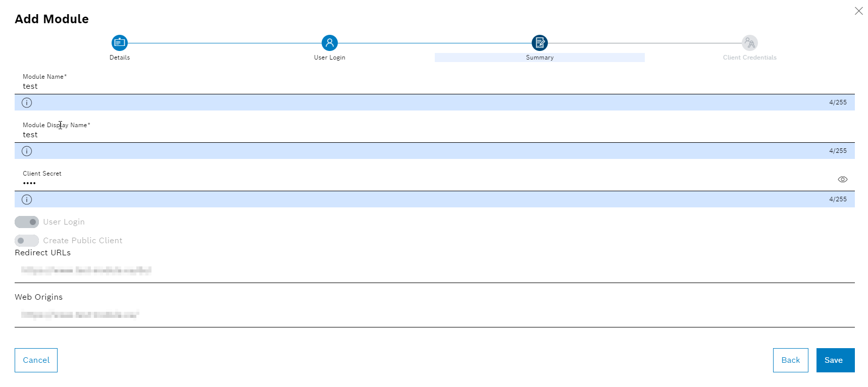Toggle the Create Public Client switch
The image size is (868, 387).
click(27, 241)
